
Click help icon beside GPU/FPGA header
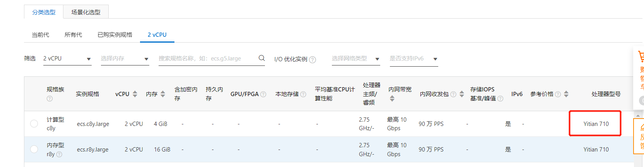tap(263, 94)
